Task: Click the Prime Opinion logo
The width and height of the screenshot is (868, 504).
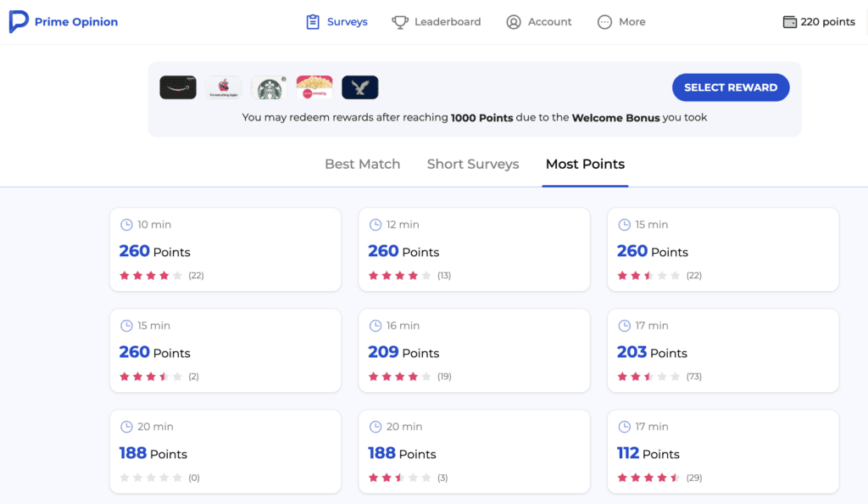Action: 19,22
